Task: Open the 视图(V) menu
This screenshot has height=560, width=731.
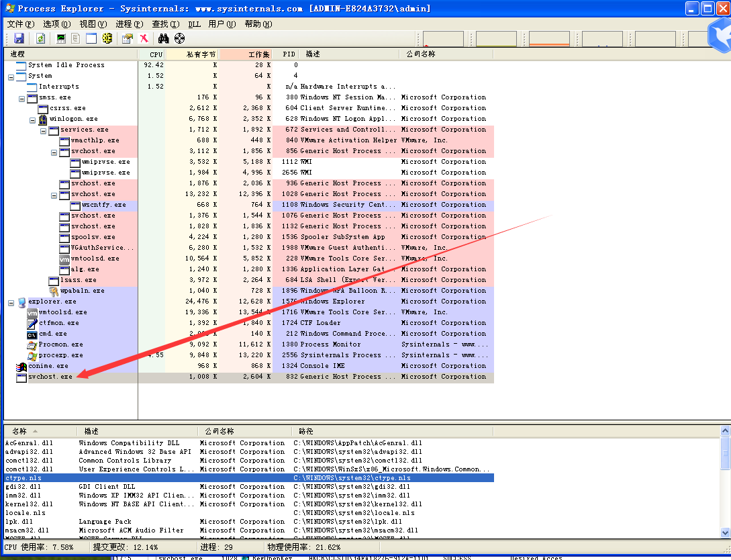Action: [x=93, y=24]
